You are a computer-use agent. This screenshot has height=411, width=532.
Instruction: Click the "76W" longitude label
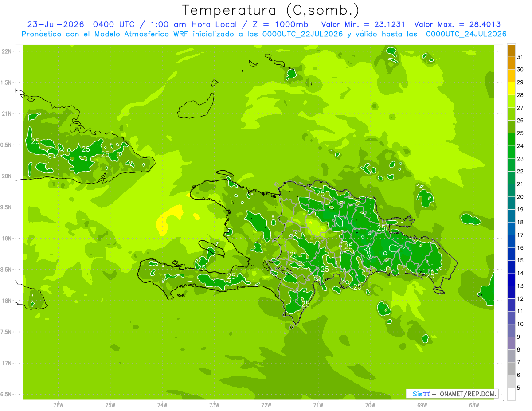coord(58,405)
